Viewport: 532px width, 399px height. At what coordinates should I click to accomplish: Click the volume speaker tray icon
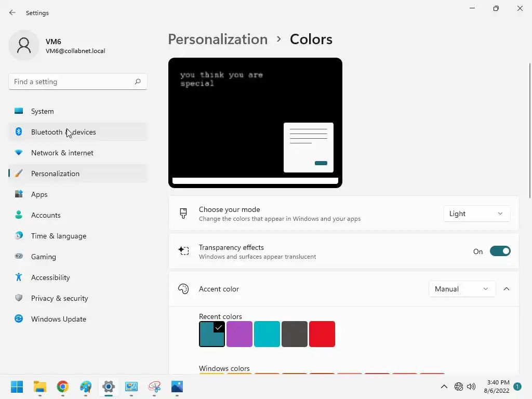pyautogui.click(x=471, y=387)
